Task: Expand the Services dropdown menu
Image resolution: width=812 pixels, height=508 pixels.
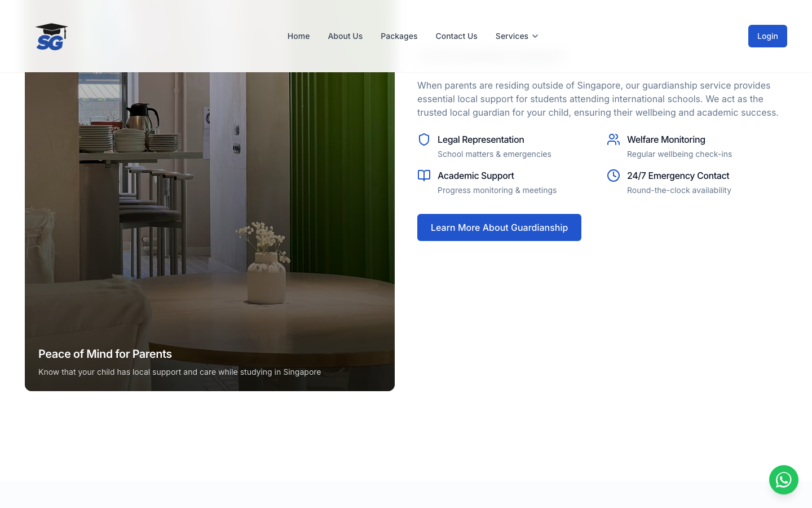Action: coord(517,36)
